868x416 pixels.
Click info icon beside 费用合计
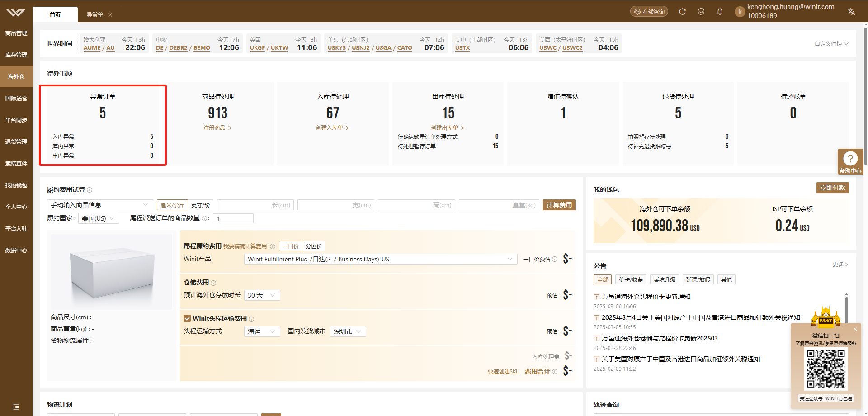[x=555, y=372]
